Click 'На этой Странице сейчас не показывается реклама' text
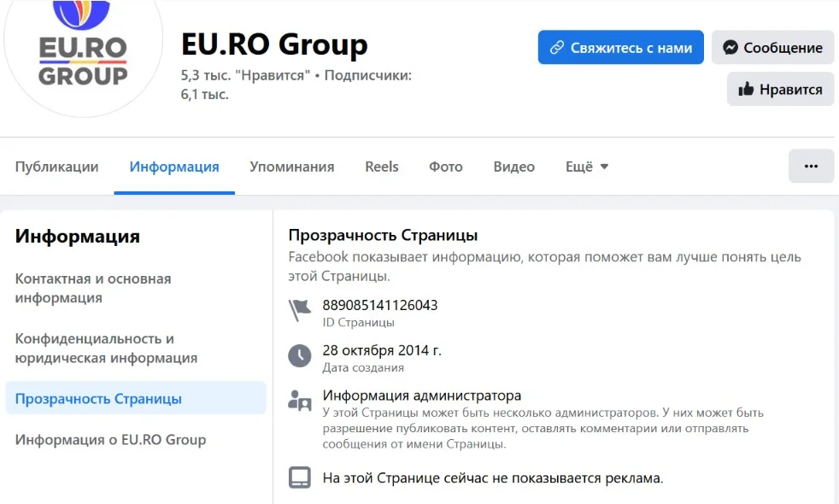This screenshot has height=504, width=839. pos(493,478)
